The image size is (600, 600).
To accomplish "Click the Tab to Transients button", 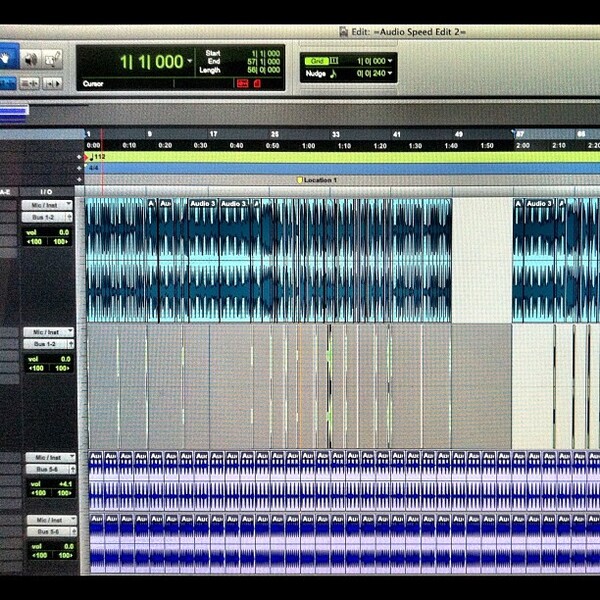I will [x=53, y=83].
